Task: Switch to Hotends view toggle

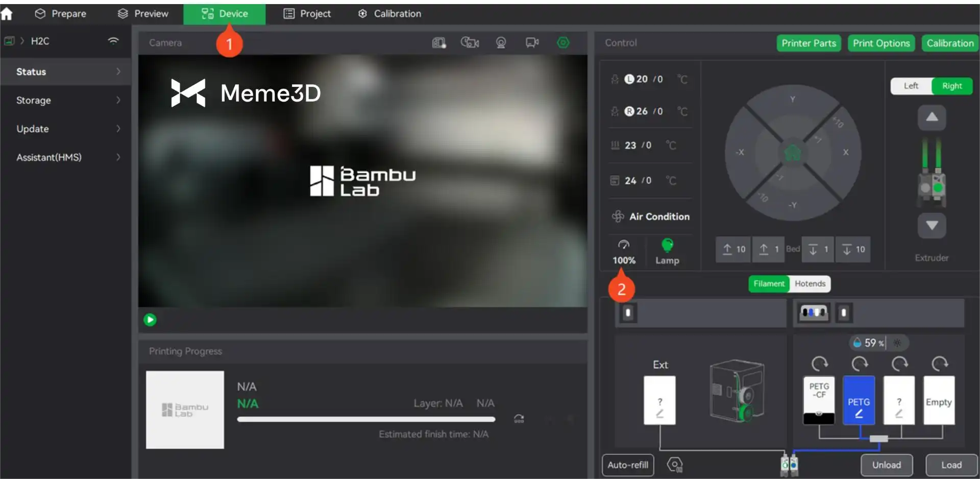Action: coord(810,284)
